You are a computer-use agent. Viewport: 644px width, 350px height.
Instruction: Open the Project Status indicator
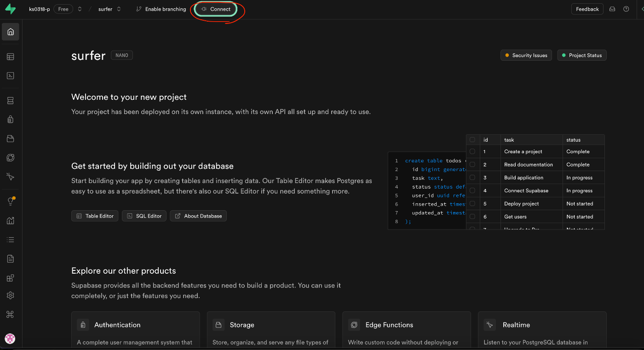582,55
